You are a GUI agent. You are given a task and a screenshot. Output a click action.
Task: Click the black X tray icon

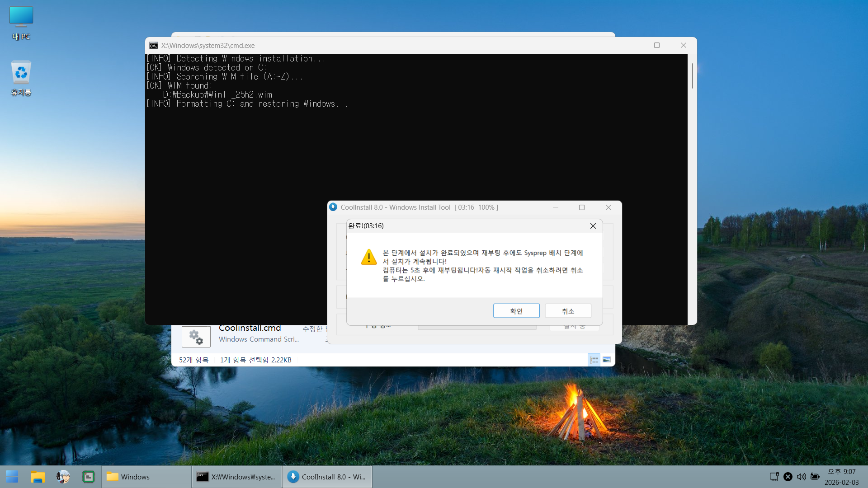(x=788, y=477)
